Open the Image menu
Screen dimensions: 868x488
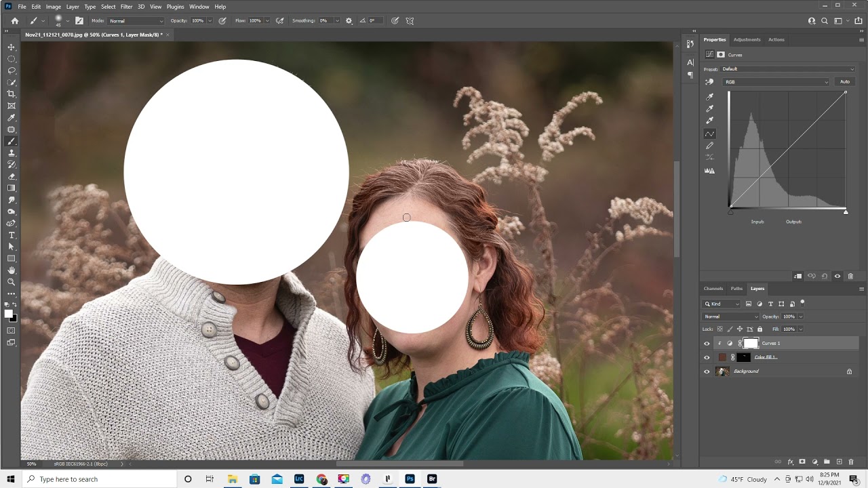point(54,7)
